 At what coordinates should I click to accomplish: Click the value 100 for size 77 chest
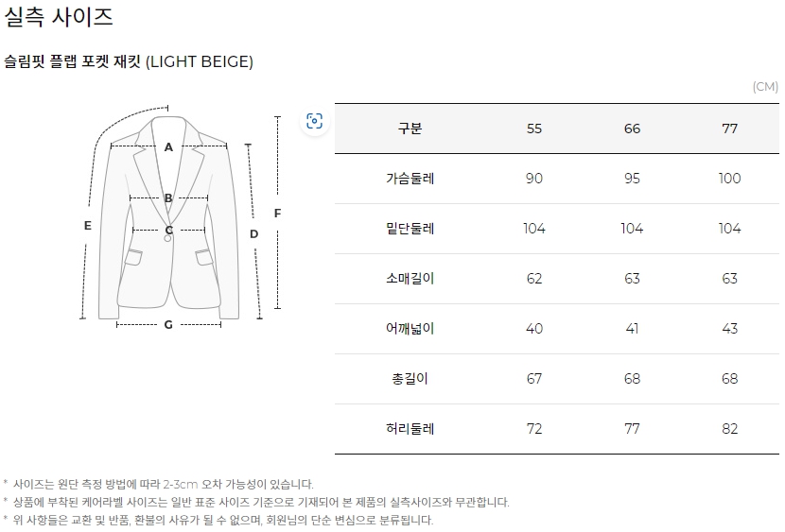click(x=729, y=179)
